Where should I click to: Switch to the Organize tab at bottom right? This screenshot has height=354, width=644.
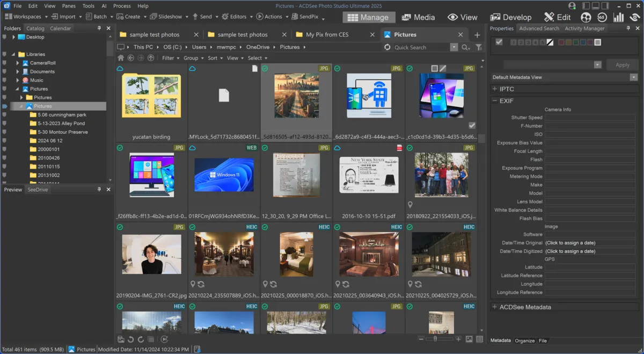525,341
